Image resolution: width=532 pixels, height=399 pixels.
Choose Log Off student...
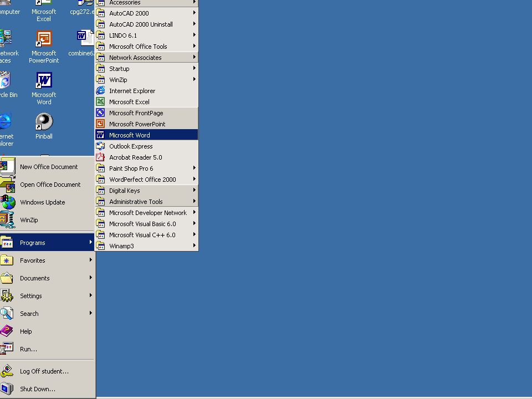pyautogui.click(x=47, y=371)
